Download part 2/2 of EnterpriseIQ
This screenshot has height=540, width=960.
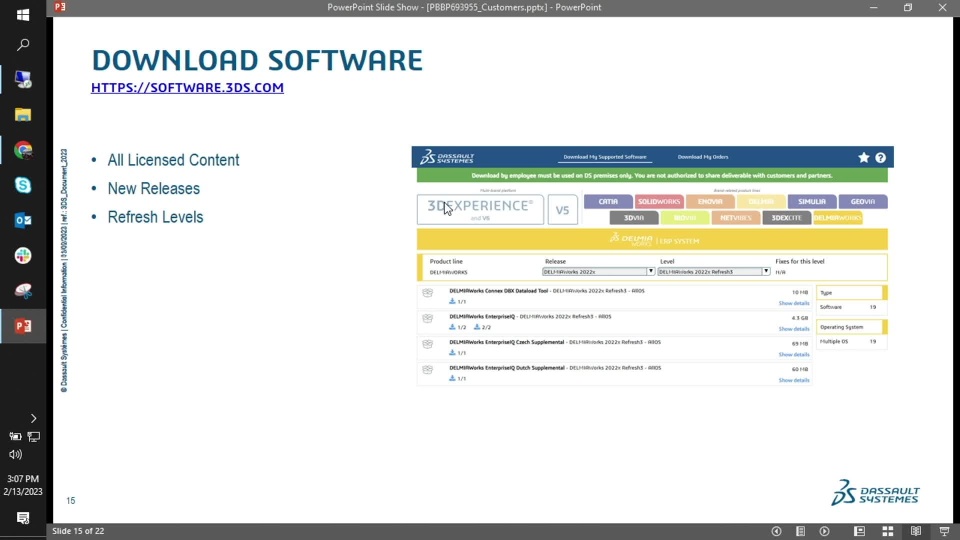[482, 327]
